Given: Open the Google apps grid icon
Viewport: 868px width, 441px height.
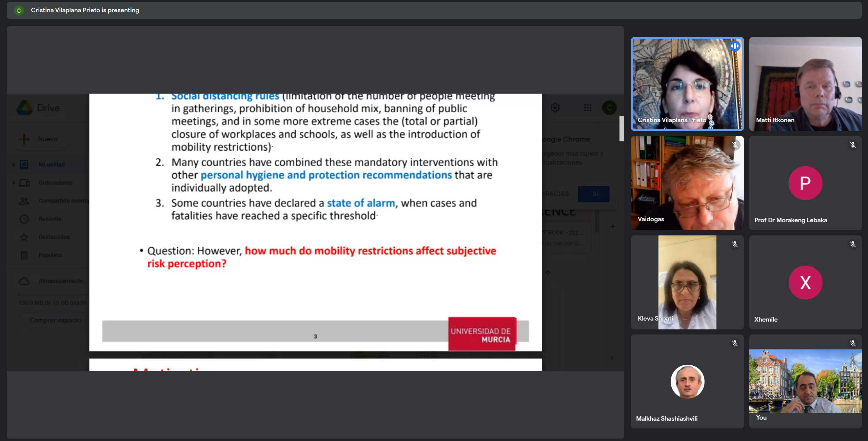Looking at the screenshot, I should coord(588,108).
